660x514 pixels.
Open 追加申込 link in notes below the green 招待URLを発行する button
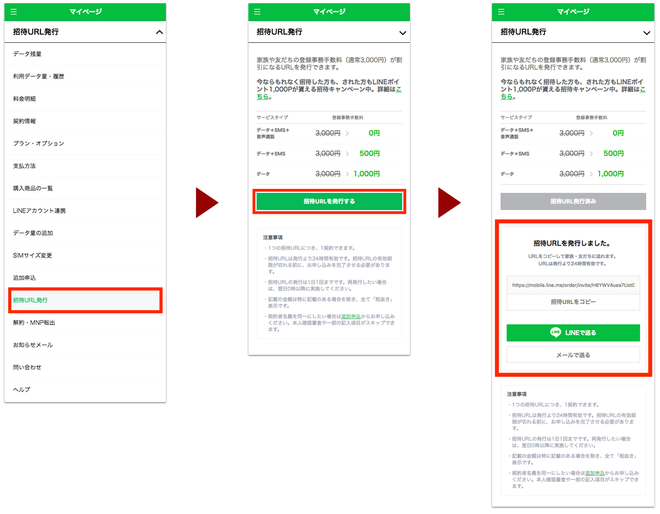[x=351, y=316]
